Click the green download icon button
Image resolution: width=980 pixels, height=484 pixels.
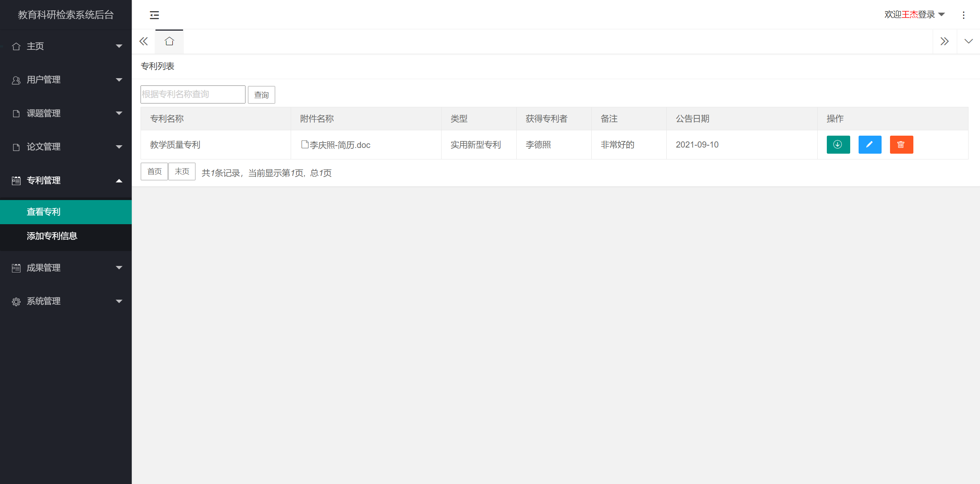[x=838, y=144]
